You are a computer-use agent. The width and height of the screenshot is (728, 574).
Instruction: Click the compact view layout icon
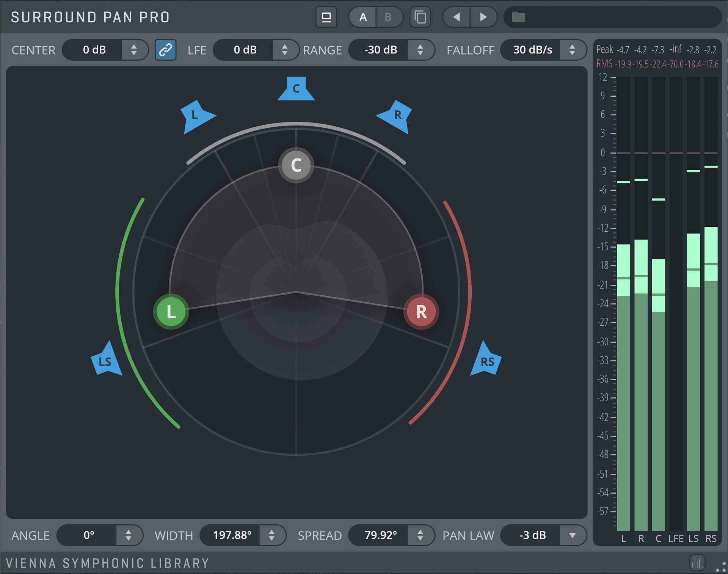(x=326, y=17)
